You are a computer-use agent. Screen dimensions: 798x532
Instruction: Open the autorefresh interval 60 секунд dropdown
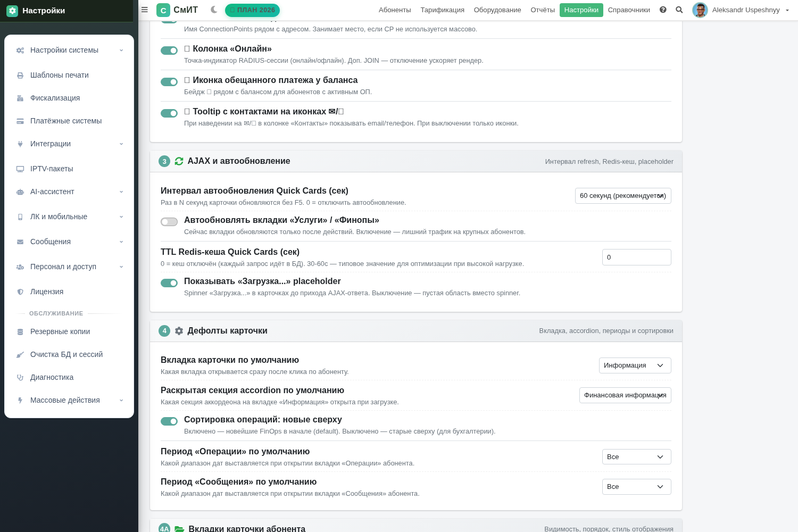coord(623,196)
